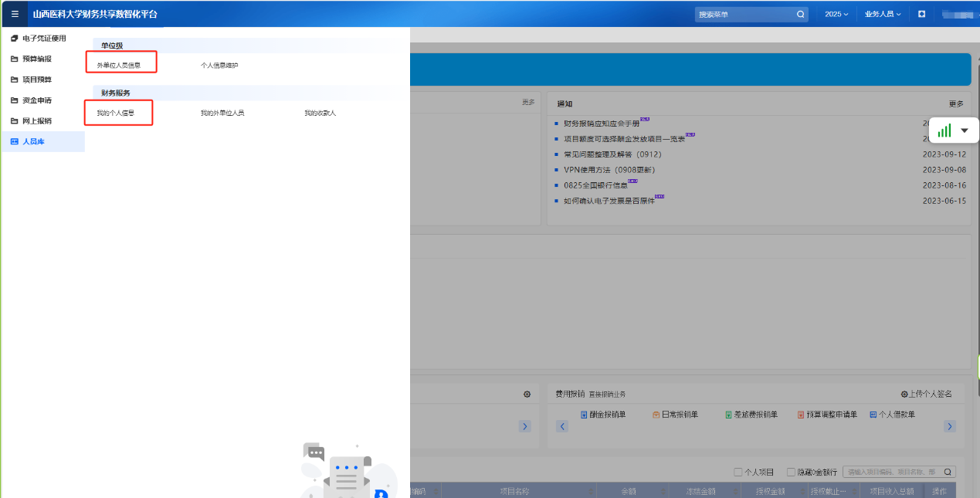Open the 差旅费报销单 form icon
Screen dimensions: 980x498
(x=728, y=415)
